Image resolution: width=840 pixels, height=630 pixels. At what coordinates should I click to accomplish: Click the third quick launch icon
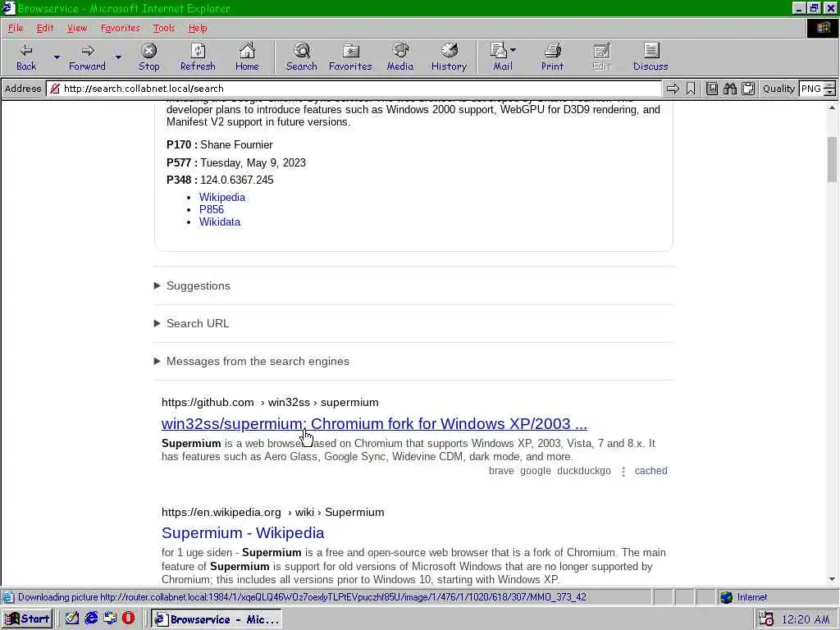click(x=110, y=619)
